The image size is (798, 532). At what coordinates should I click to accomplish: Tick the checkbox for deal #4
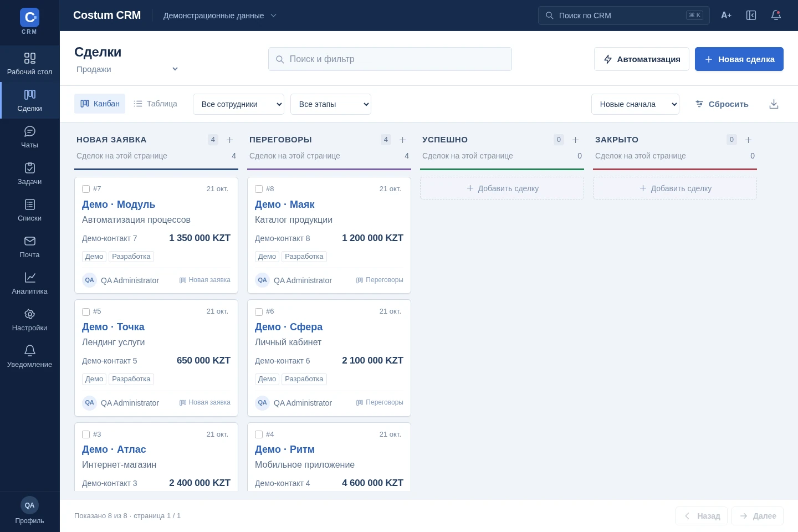(x=259, y=434)
